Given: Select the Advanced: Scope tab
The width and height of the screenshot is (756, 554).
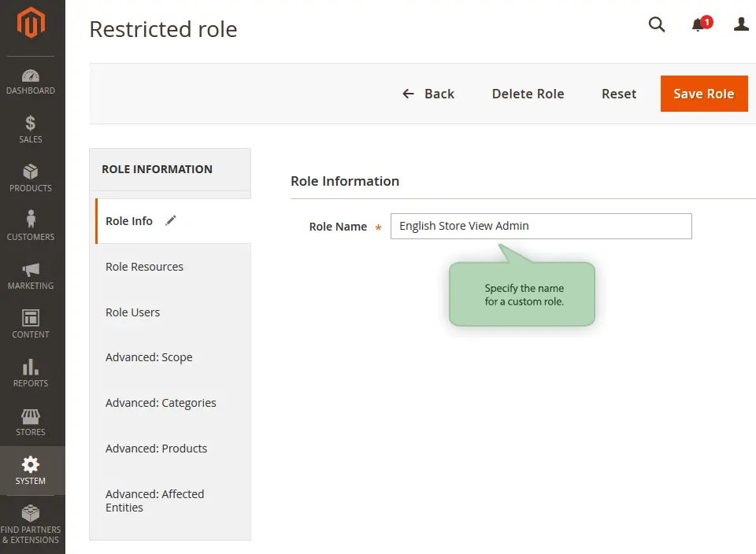Looking at the screenshot, I should point(149,357).
